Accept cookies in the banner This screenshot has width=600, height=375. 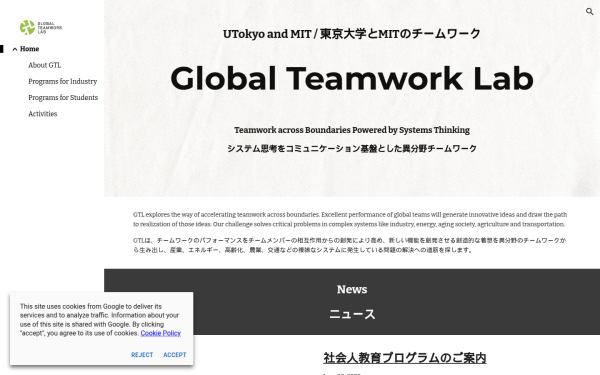pos(175,355)
